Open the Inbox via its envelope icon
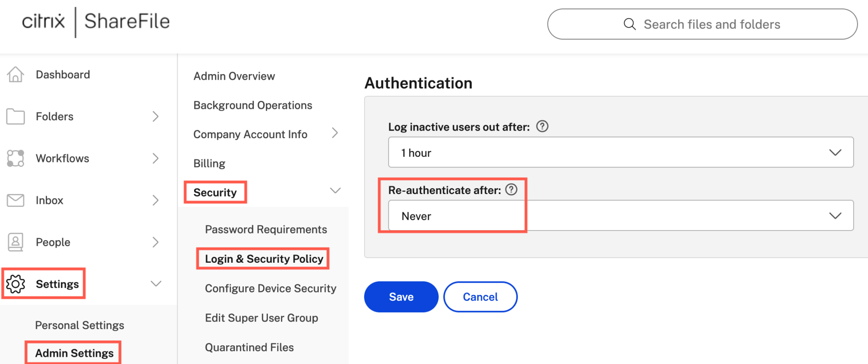Image resolution: width=868 pixels, height=364 pixels. click(16, 200)
